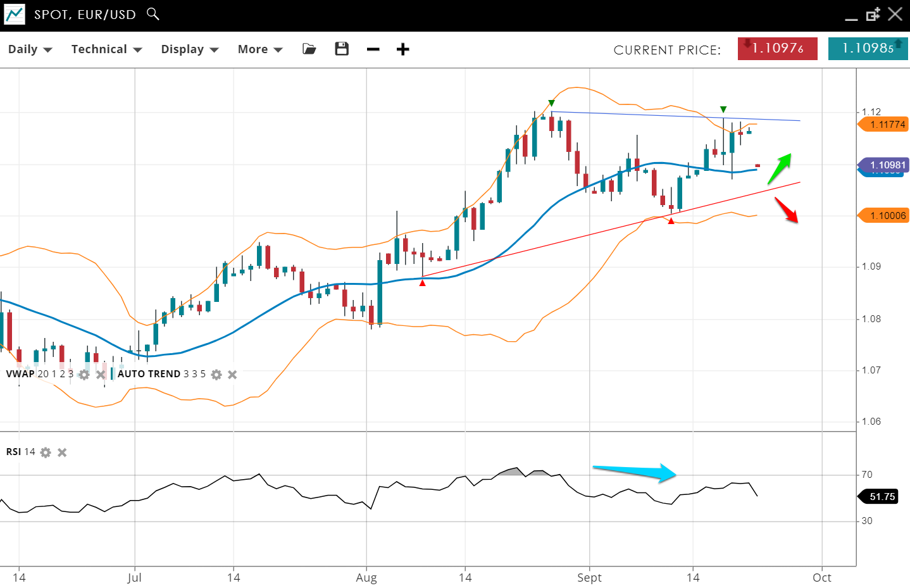Viewport: 910px width, 588px height.
Task: Save the chart using floppy disk icon
Action: (x=342, y=49)
